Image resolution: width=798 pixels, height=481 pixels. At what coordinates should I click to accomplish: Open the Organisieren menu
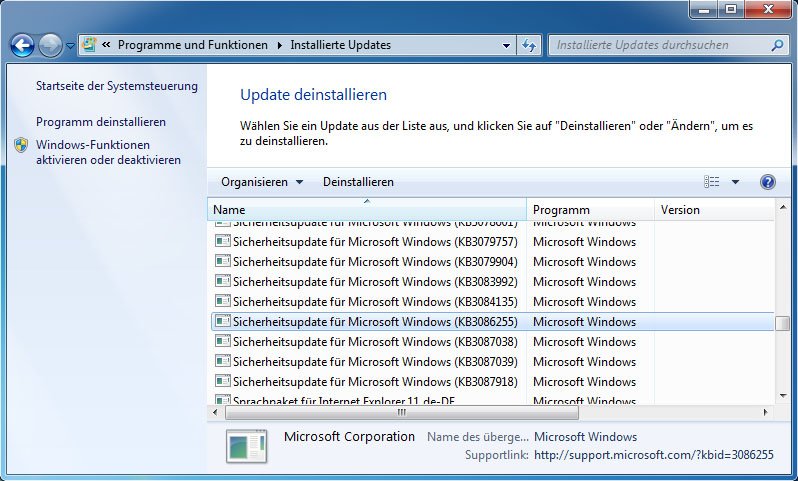262,182
